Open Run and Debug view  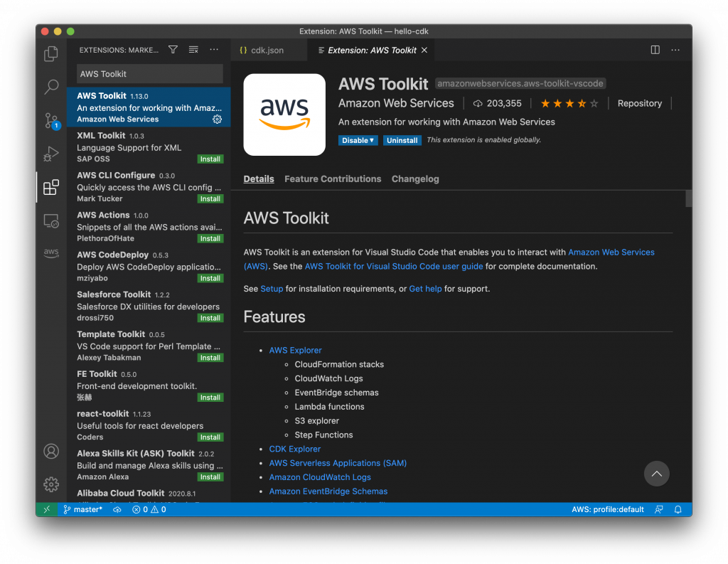point(51,154)
